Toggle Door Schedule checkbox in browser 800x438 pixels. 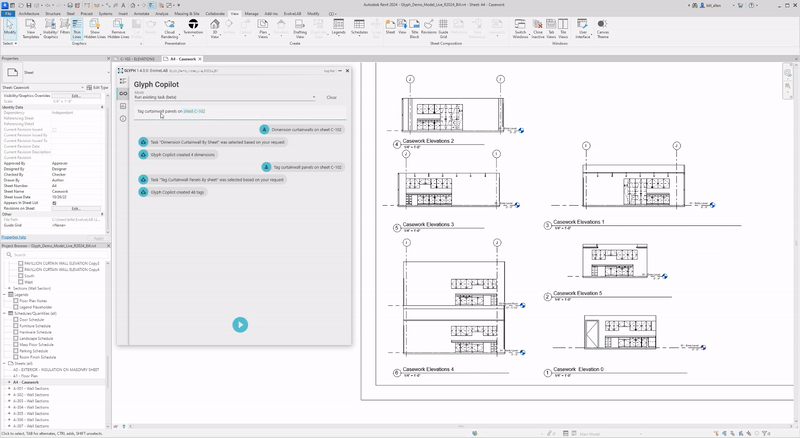pyautogui.click(x=16, y=320)
